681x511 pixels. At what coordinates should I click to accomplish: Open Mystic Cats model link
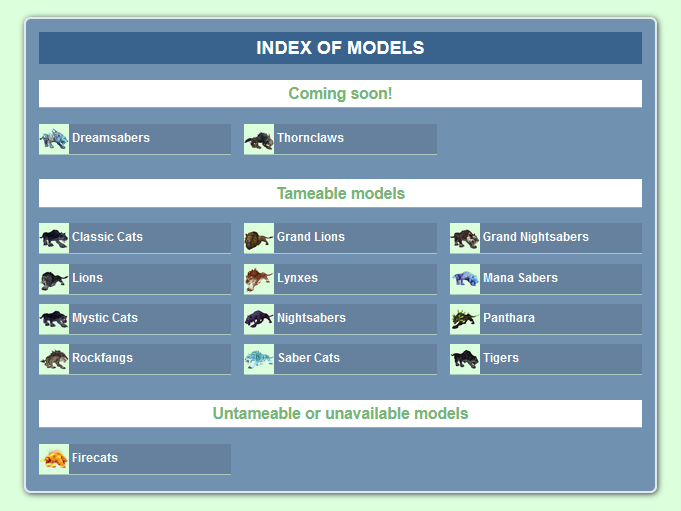click(105, 318)
